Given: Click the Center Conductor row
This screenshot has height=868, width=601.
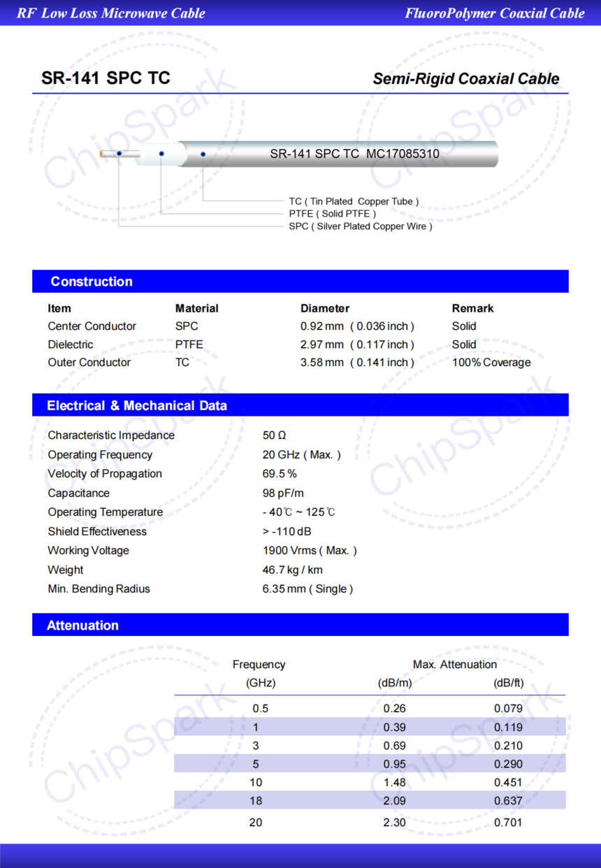Looking at the screenshot, I should [92, 326].
